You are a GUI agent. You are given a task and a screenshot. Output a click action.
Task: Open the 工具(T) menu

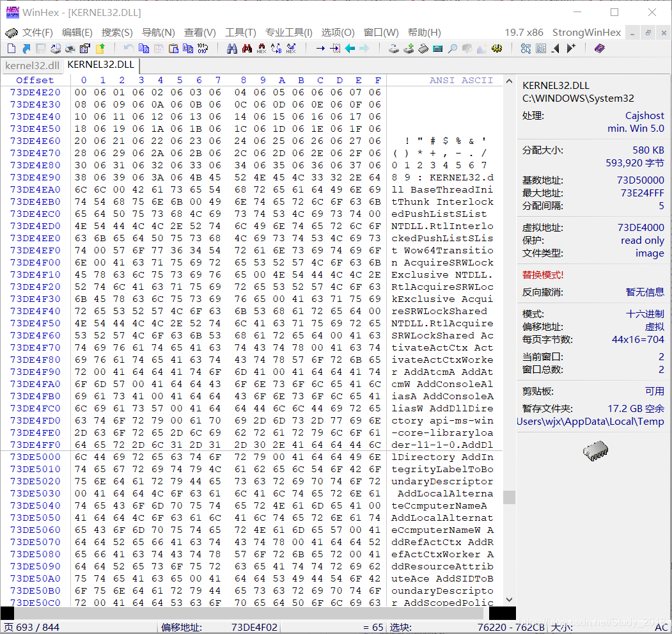tap(240, 33)
